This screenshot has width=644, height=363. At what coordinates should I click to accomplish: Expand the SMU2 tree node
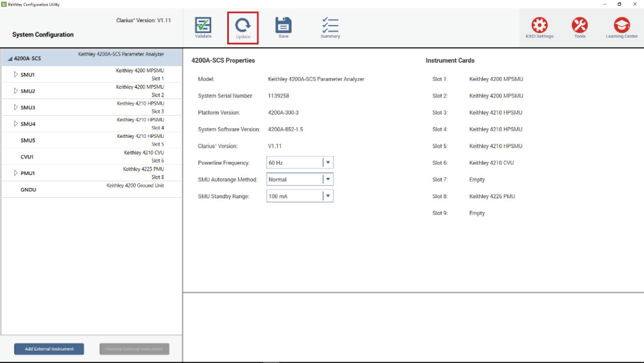click(x=16, y=91)
